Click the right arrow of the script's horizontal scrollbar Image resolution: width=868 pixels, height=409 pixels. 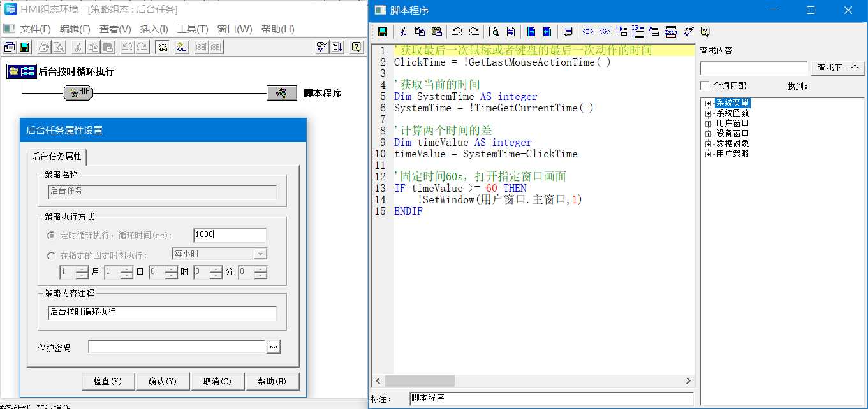pos(689,380)
